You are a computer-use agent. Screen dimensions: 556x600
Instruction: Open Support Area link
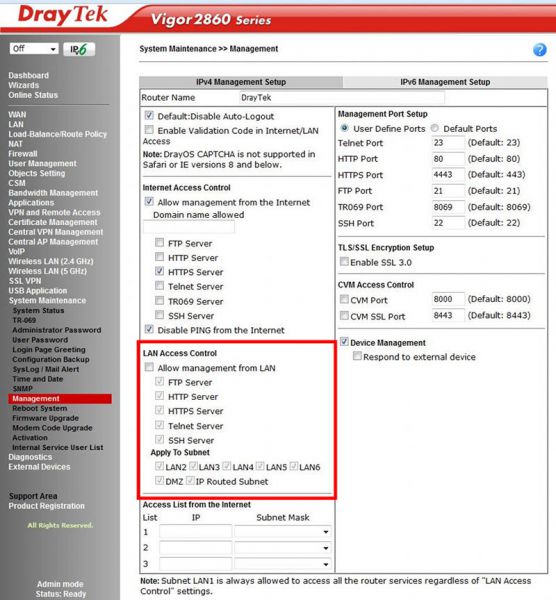(x=33, y=496)
